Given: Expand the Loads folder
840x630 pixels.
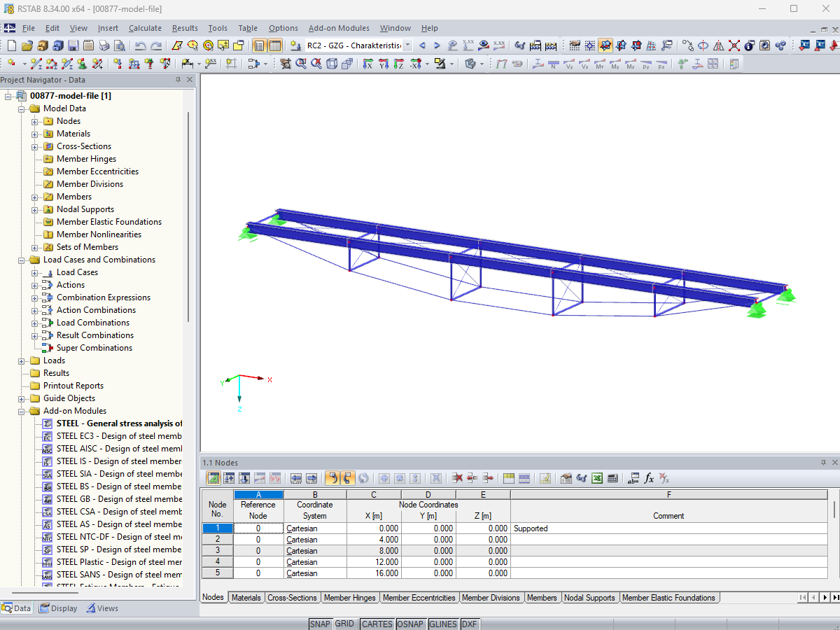Looking at the screenshot, I should tap(22, 360).
